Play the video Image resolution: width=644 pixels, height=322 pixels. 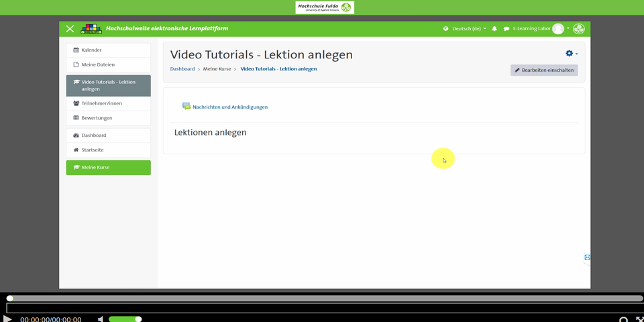tap(7, 319)
